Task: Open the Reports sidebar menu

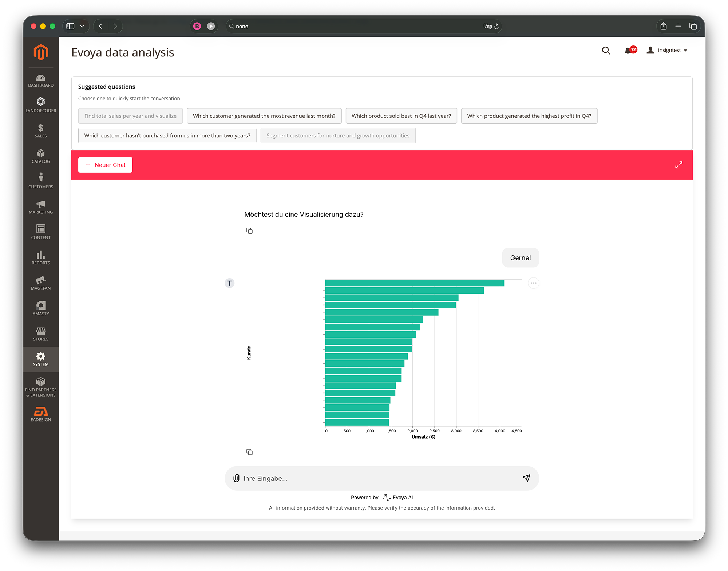Action: pyautogui.click(x=41, y=257)
